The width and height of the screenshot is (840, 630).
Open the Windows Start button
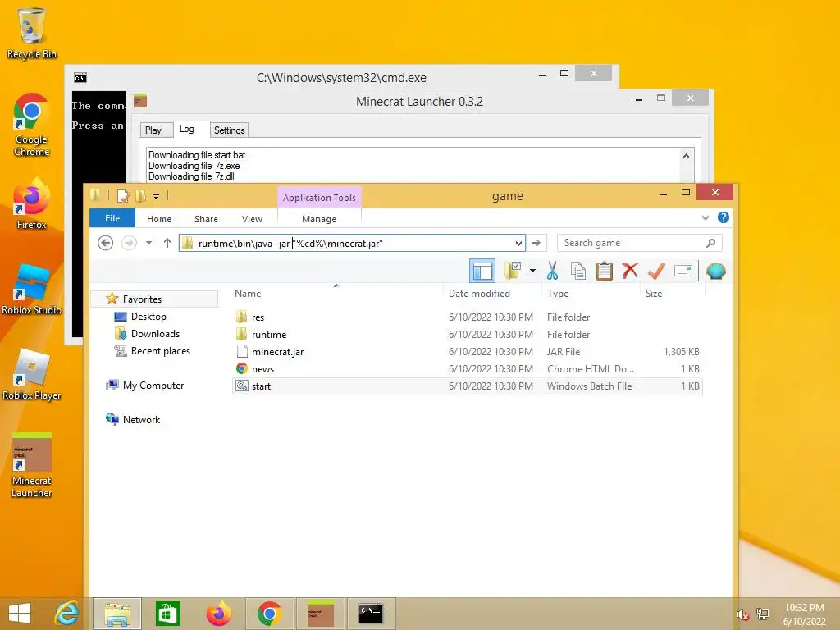point(20,614)
